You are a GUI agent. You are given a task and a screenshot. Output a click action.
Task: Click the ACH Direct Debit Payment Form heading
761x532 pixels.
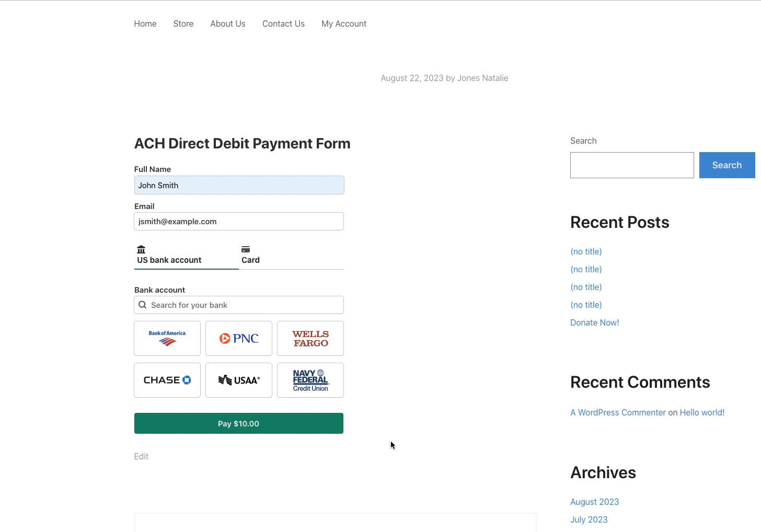[243, 143]
